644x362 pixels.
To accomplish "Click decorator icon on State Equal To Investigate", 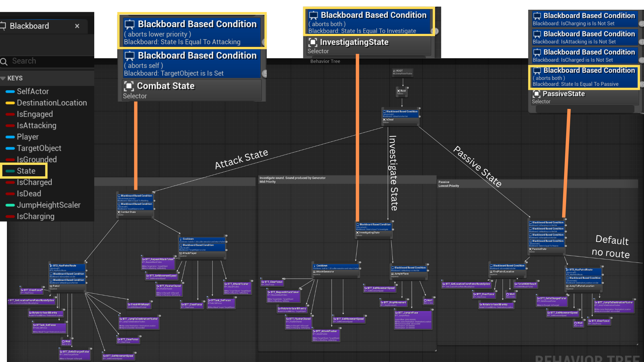I will (313, 15).
